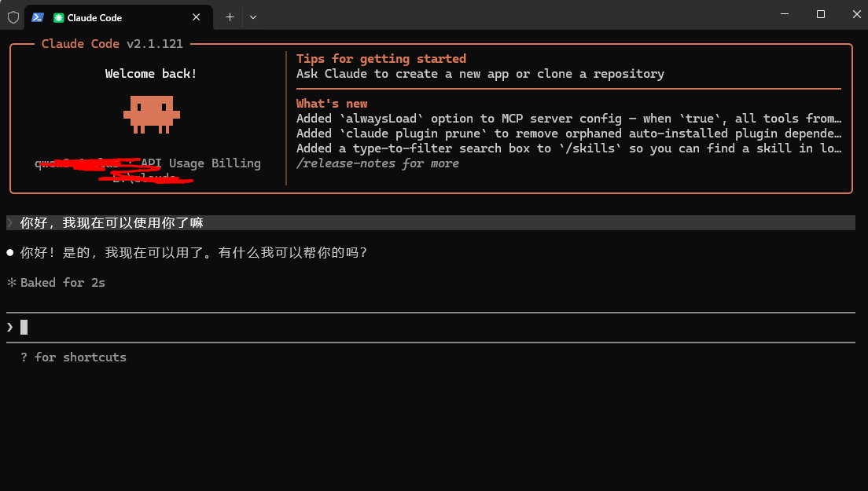Image resolution: width=868 pixels, height=491 pixels.
Task: Click the '/release-notes for more' text
Action: (377, 163)
